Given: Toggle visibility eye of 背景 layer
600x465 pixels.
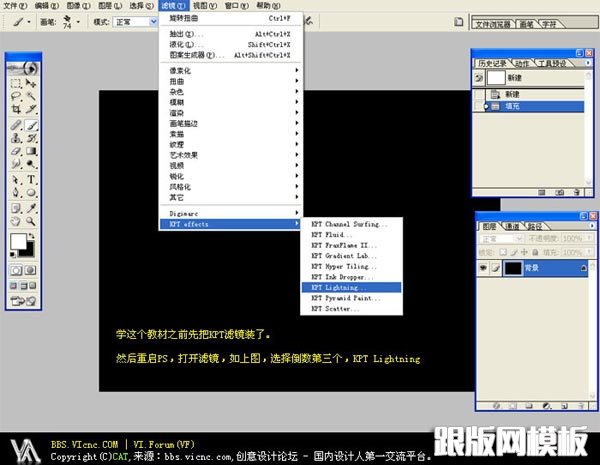Looking at the screenshot, I should (483, 268).
